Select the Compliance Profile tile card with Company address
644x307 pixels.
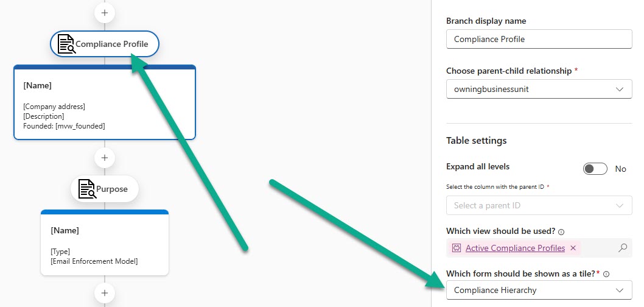tap(105, 104)
